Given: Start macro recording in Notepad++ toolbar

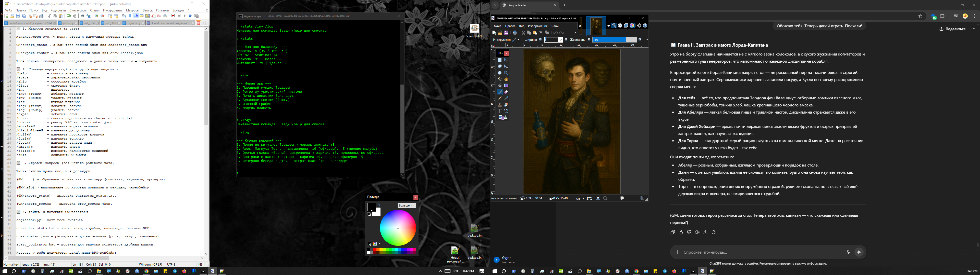Looking at the screenshot, I should click(x=173, y=16).
